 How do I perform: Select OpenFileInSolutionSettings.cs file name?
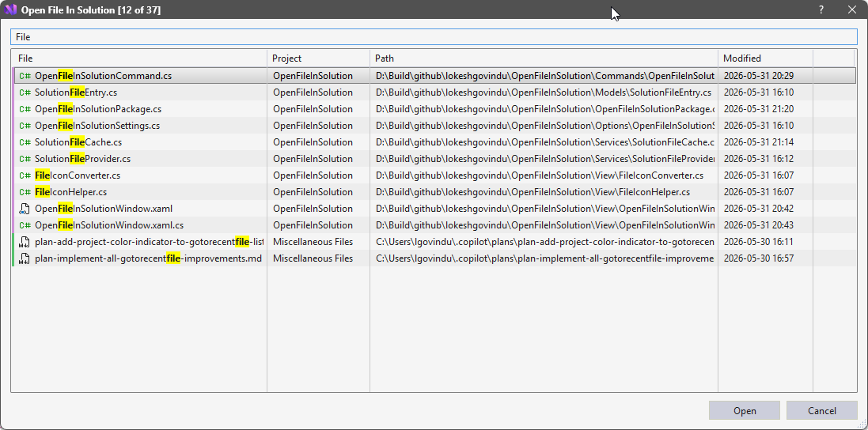97,126
